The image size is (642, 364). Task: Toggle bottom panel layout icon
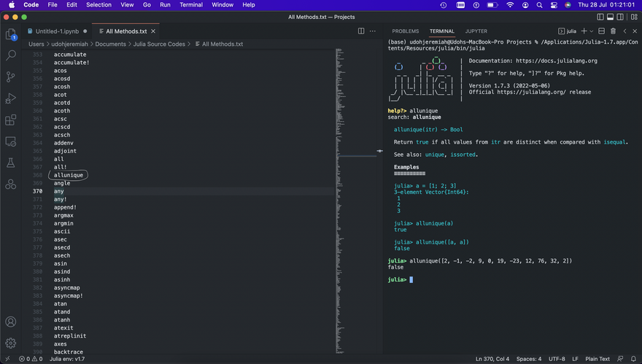[x=610, y=17]
